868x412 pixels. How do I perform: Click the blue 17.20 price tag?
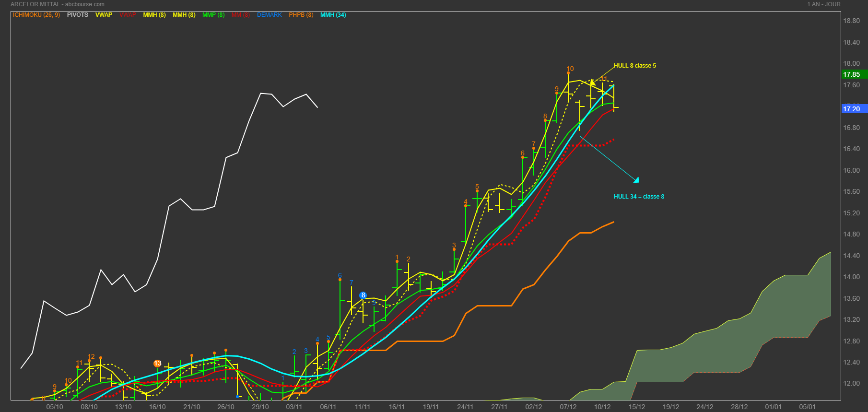(x=854, y=109)
